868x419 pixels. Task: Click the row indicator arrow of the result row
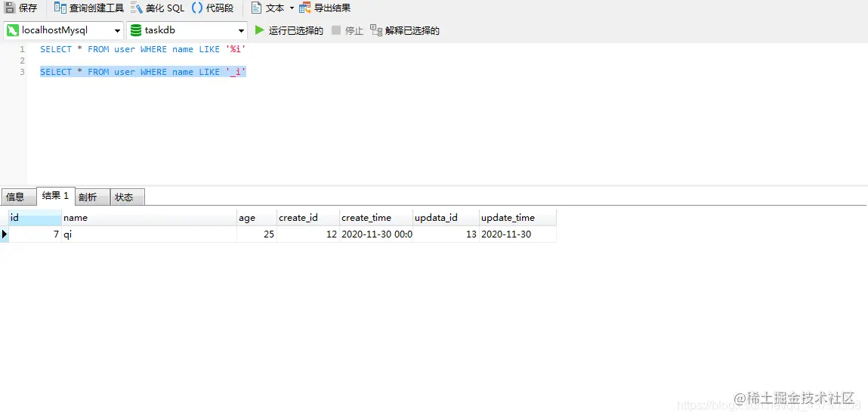point(5,234)
